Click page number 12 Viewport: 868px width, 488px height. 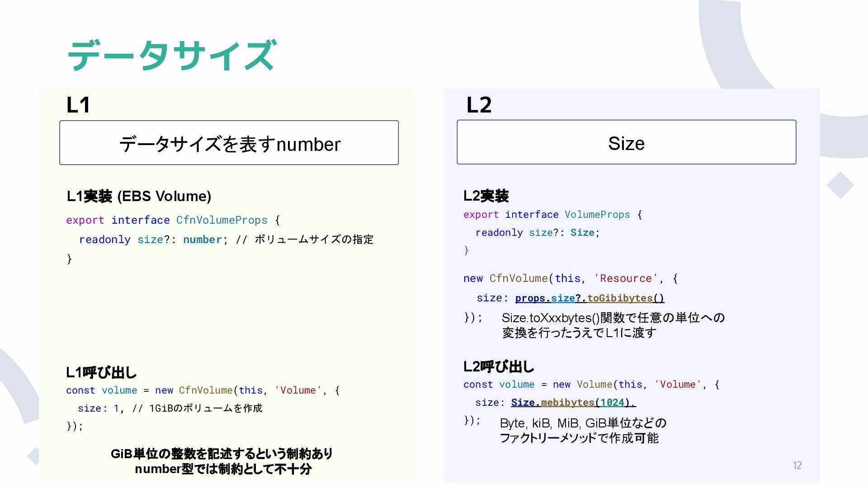[797, 465]
